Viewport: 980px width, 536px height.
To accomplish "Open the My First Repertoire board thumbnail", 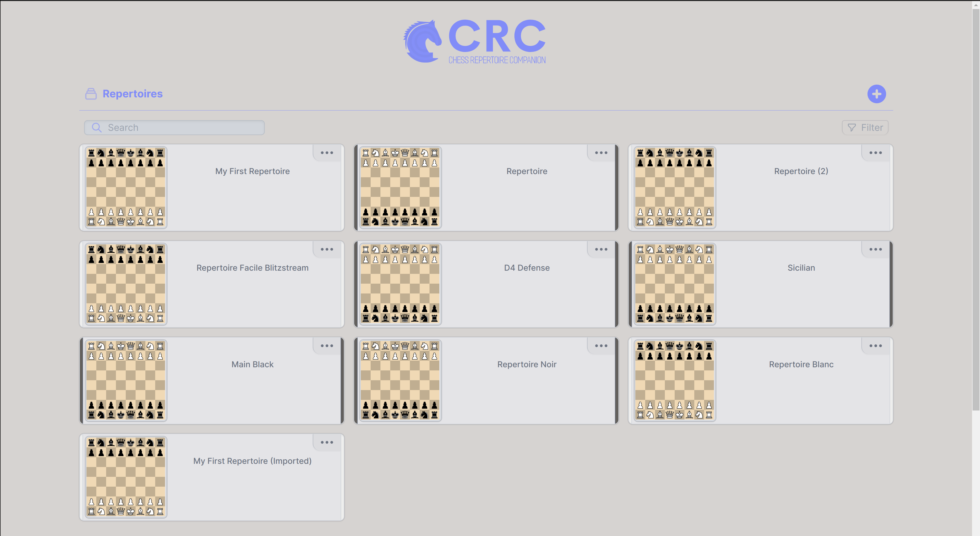I will pyautogui.click(x=126, y=188).
